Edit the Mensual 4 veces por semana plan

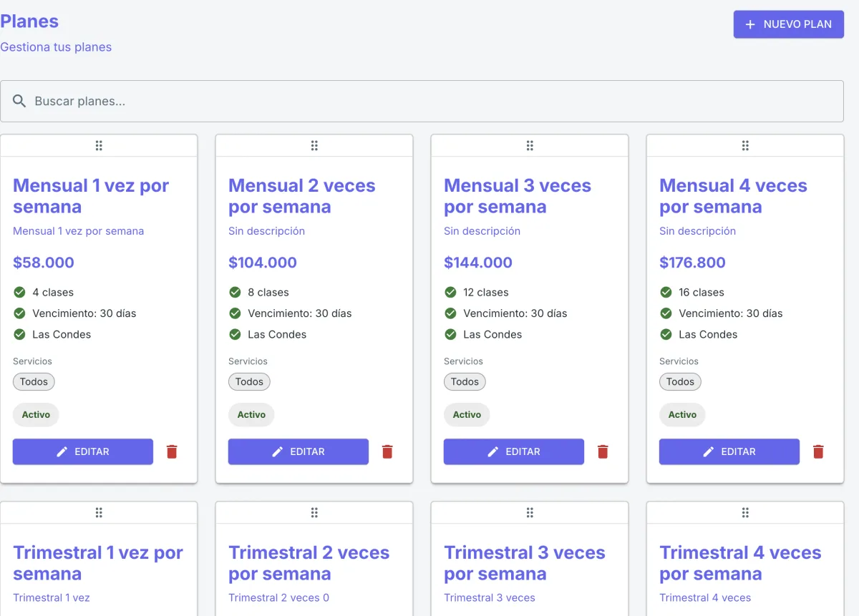(x=729, y=451)
